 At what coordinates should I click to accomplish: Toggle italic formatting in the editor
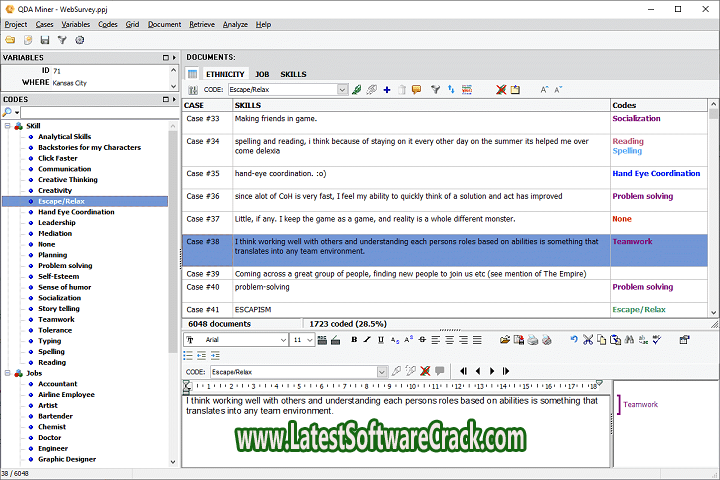pyautogui.click(x=368, y=340)
